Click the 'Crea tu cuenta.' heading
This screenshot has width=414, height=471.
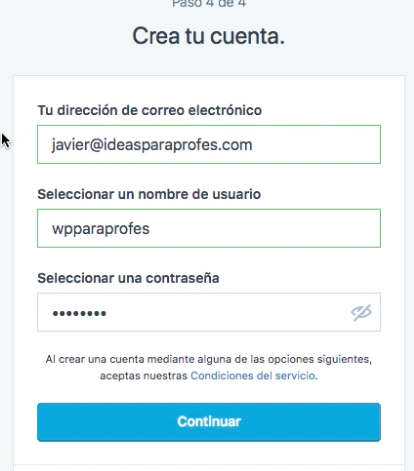pos(209,36)
